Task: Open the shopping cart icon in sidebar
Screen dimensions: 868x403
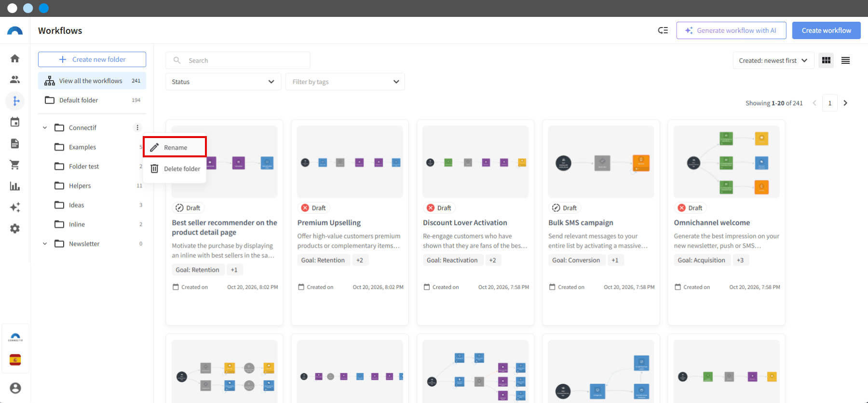Action: pos(15,165)
